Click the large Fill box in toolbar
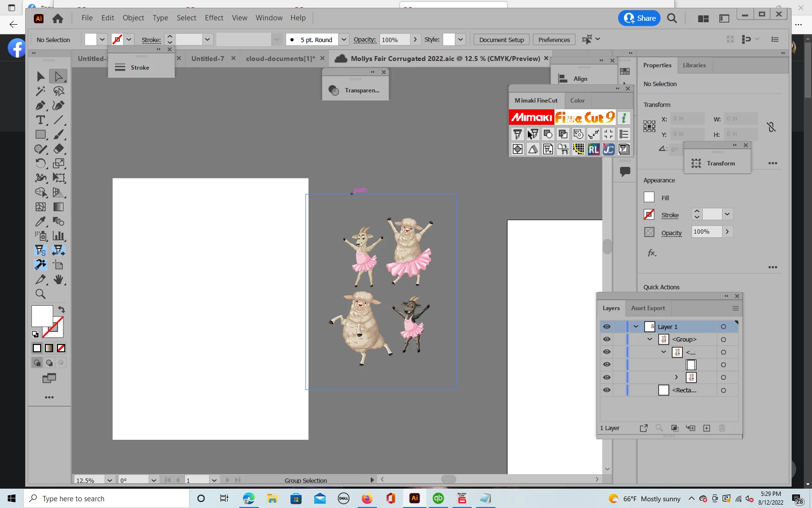Viewport: 812px width, 508px height. tap(42, 316)
